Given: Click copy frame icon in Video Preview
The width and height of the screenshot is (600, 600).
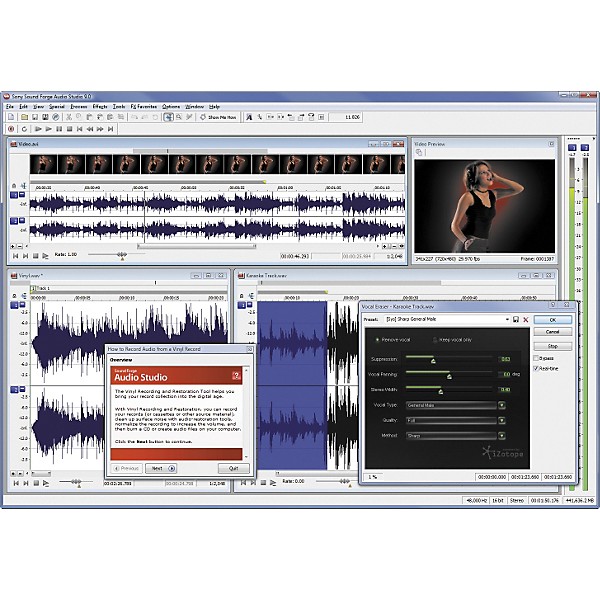Looking at the screenshot, I should (x=419, y=152).
